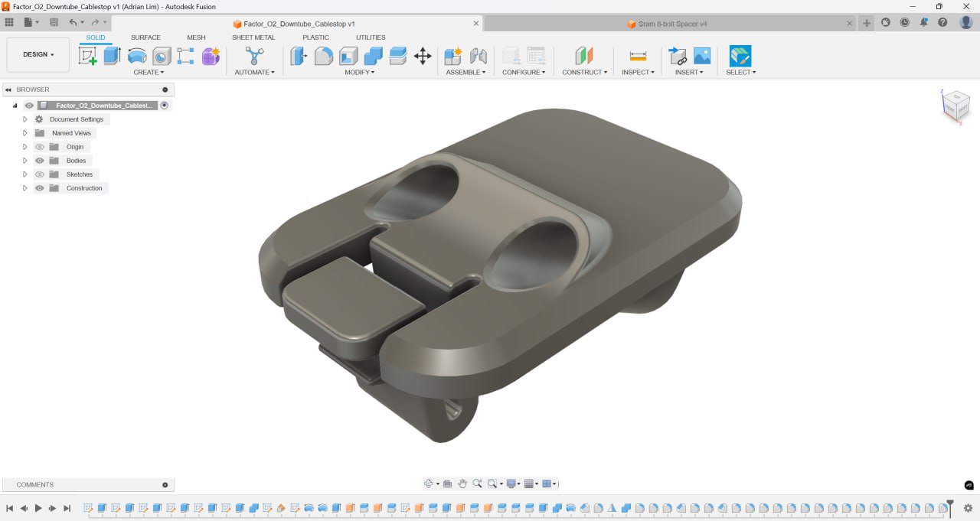The width and height of the screenshot is (980, 521).
Task: Switch to the SURFACE tab
Action: tap(145, 37)
